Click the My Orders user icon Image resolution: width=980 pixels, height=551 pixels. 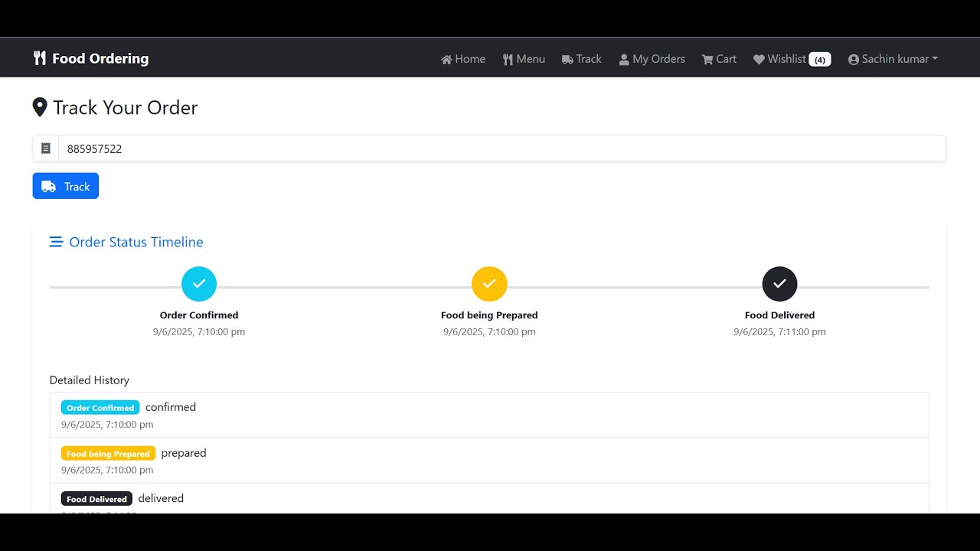pyautogui.click(x=624, y=59)
